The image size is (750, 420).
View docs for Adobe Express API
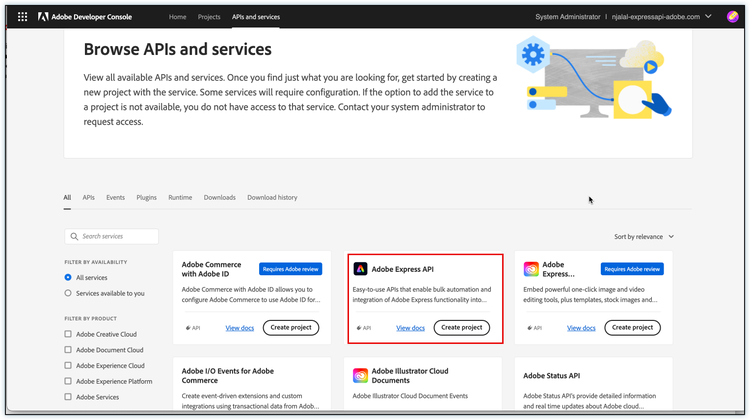pos(410,328)
